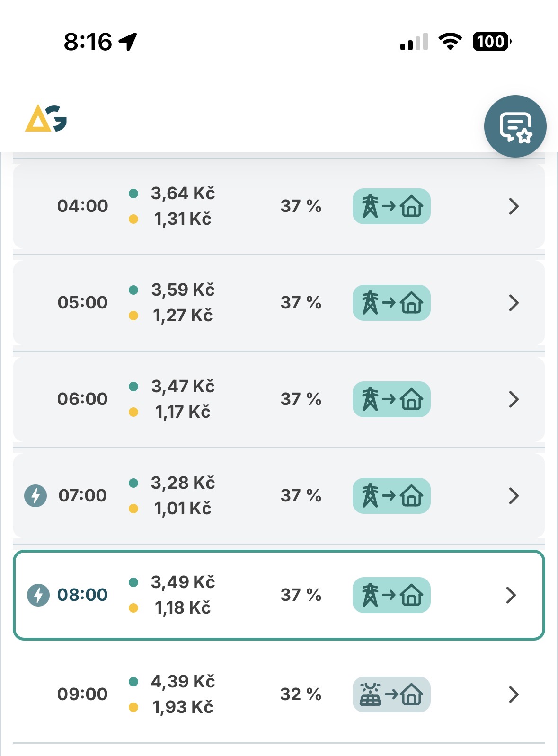Tap the green dot next to 3,28 Kč
Image resolution: width=558 pixels, height=756 pixels.
[133, 483]
